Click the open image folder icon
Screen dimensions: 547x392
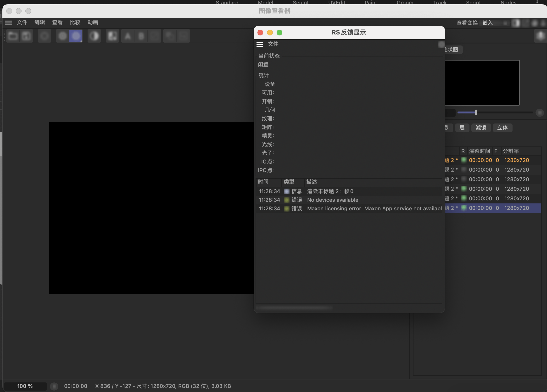13,36
